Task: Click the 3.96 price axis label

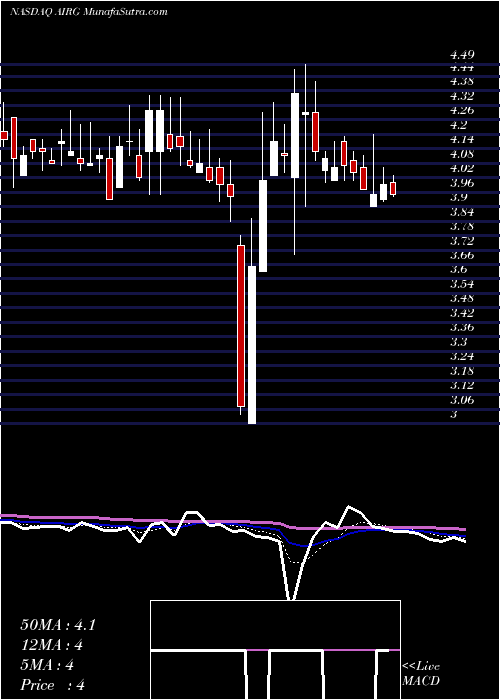Action: tap(462, 183)
